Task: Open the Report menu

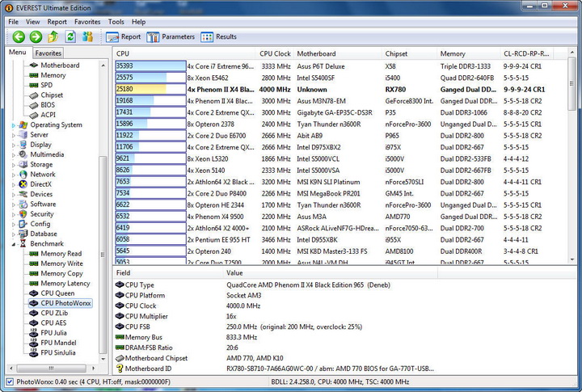Action: 57,22
